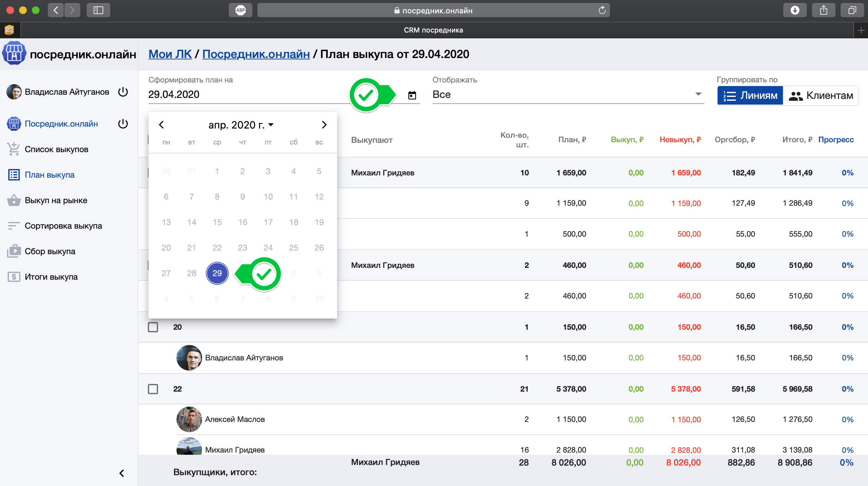
Task: Click the AdBlock Plus toolbar icon
Action: tap(240, 10)
